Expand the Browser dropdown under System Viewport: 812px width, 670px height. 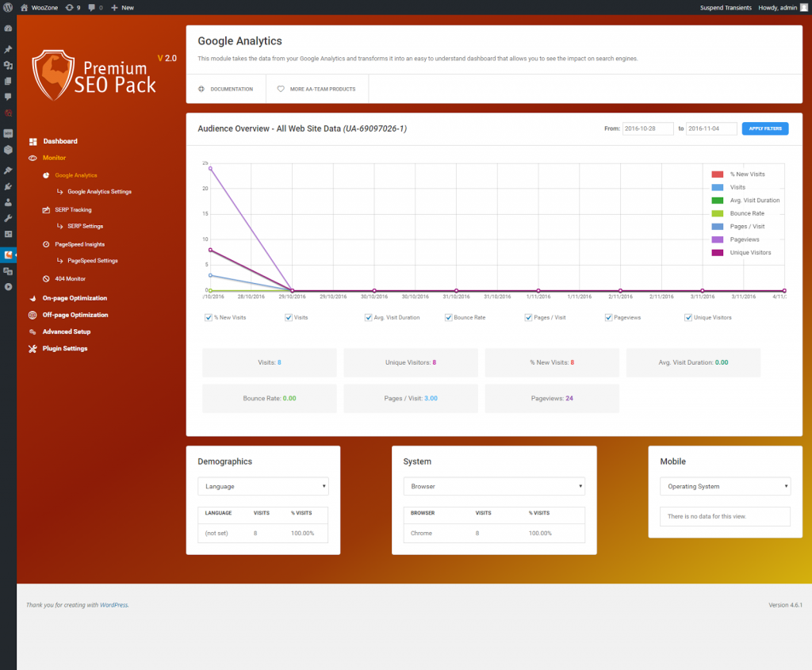[x=493, y=487]
